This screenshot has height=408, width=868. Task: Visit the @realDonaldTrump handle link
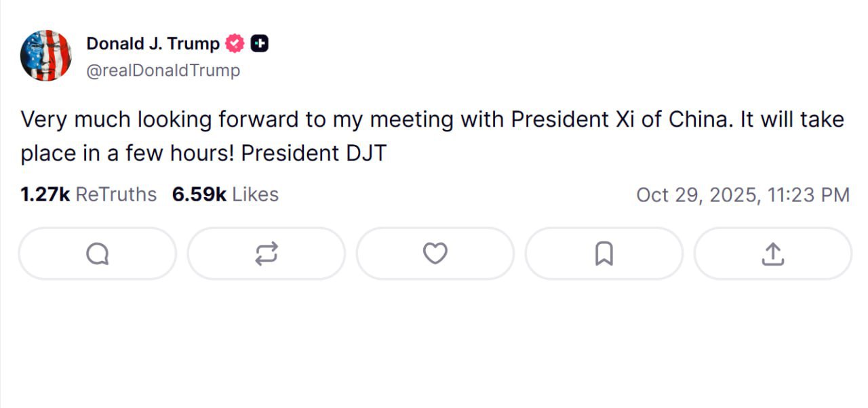163,70
